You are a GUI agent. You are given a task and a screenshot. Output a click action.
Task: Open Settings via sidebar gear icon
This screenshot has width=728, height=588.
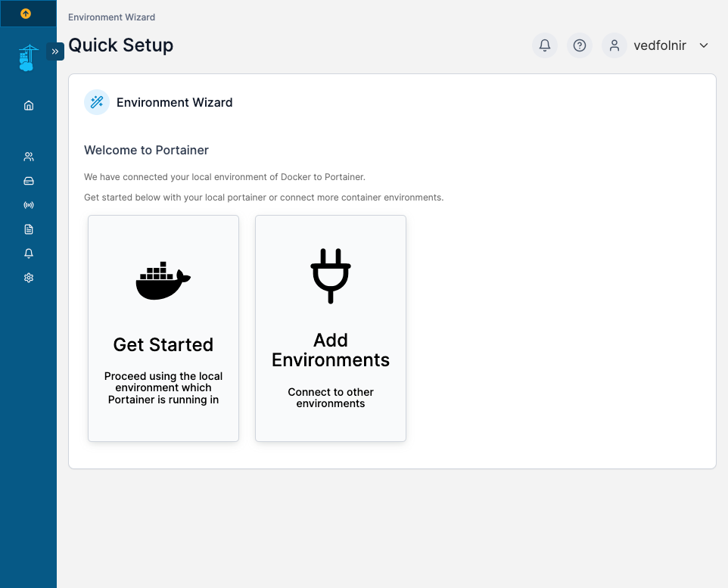pos(29,277)
